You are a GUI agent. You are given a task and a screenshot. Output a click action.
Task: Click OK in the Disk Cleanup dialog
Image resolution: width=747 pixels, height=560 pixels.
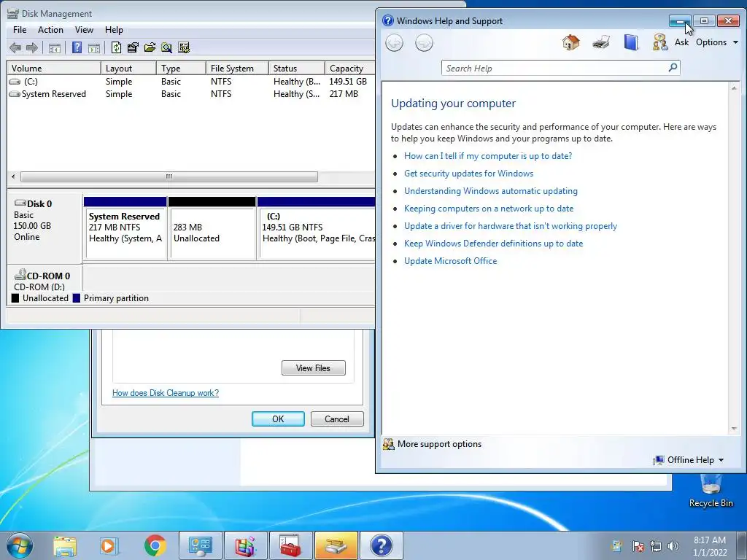click(278, 419)
